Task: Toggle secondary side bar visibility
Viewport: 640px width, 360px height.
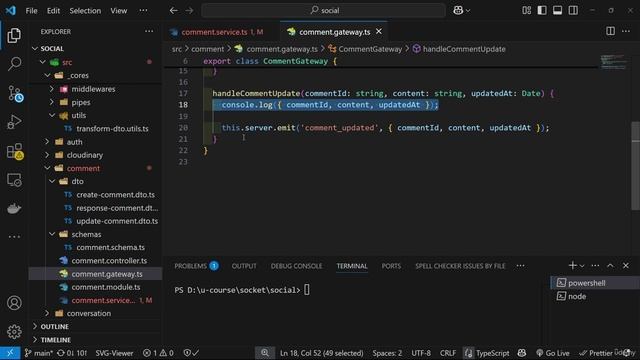Action: [x=573, y=11]
